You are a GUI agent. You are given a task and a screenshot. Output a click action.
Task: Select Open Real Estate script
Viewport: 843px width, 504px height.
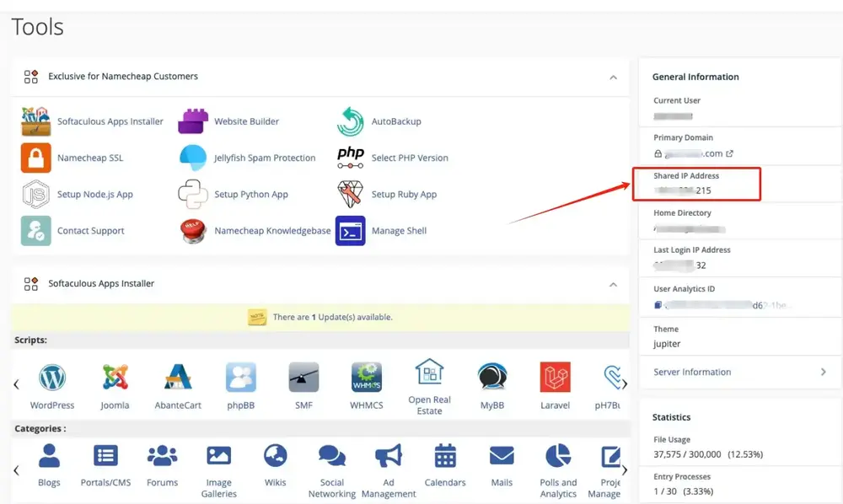click(x=430, y=387)
